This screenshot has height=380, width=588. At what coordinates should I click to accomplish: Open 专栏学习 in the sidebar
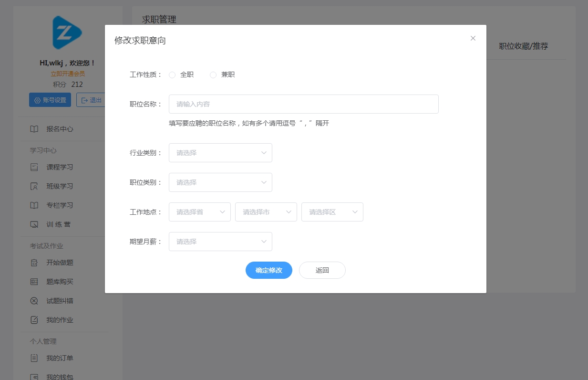click(x=60, y=205)
